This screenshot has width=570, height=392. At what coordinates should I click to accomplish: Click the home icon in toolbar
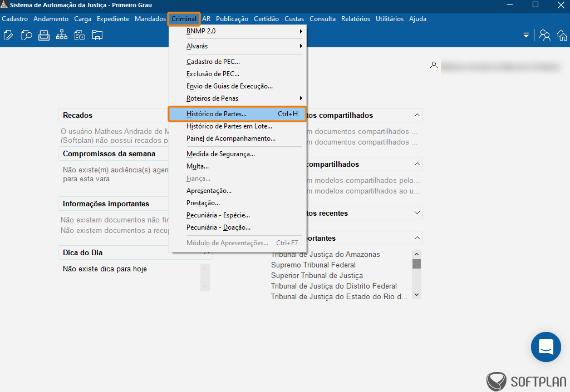pyautogui.click(x=562, y=35)
